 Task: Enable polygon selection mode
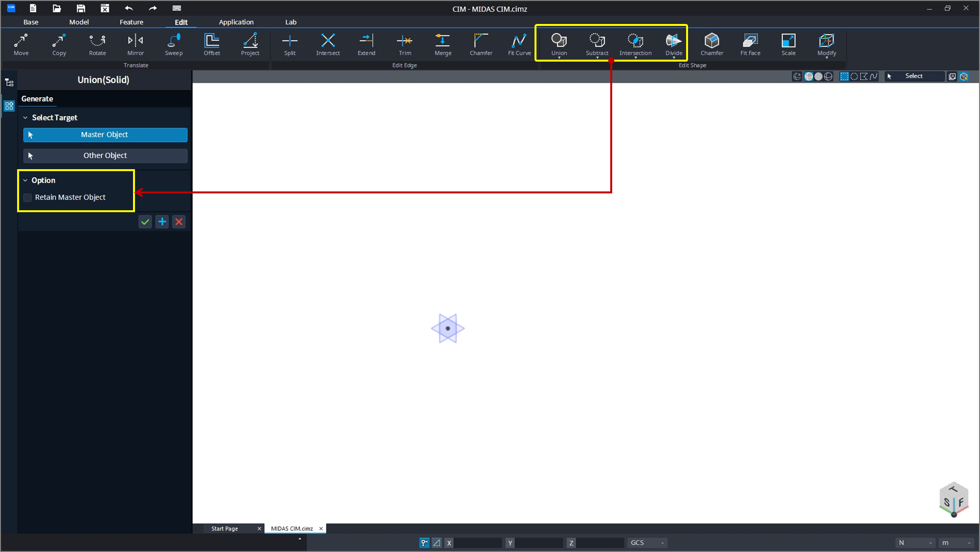[864, 76]
